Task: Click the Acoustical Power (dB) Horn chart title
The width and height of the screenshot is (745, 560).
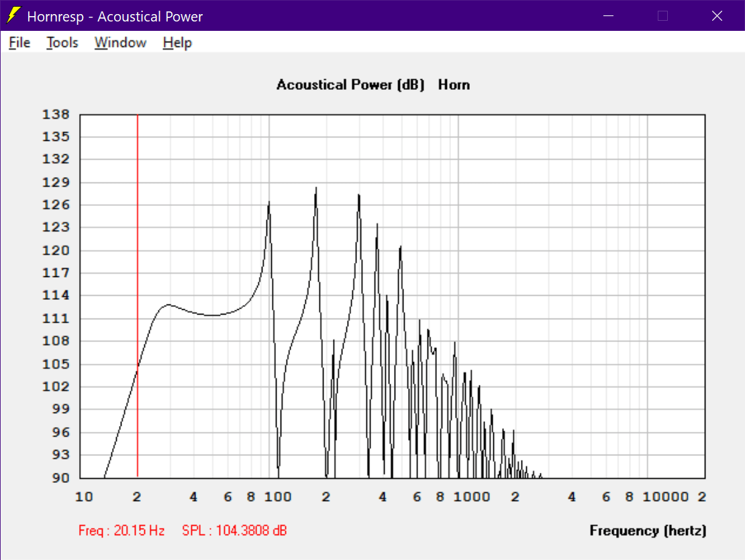Action: click(x=373, y=85)
